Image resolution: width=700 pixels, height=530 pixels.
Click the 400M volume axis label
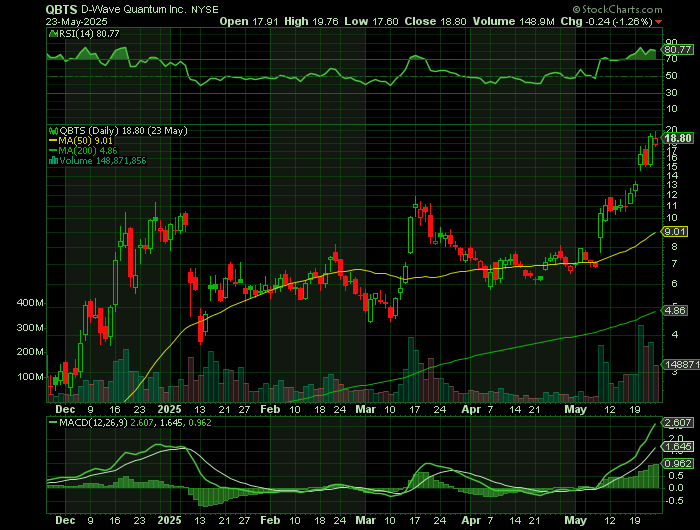pos(30,303)
